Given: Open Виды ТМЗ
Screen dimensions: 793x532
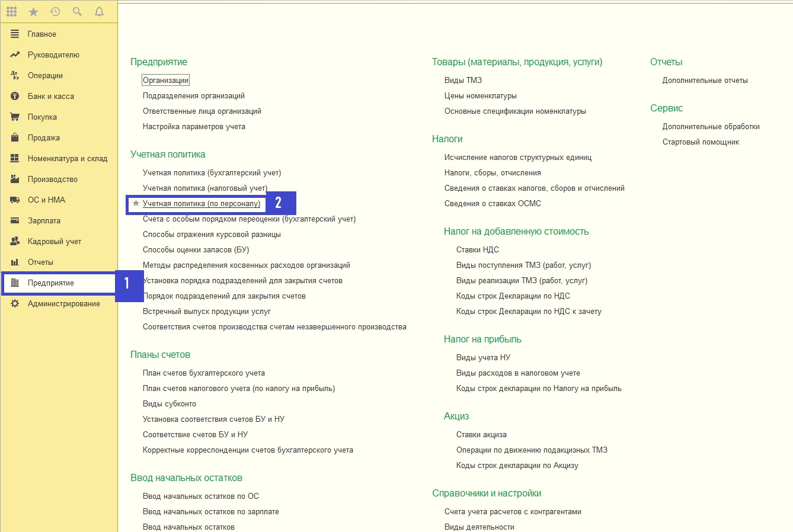Looking at the screenshot, I should point(463,80).
